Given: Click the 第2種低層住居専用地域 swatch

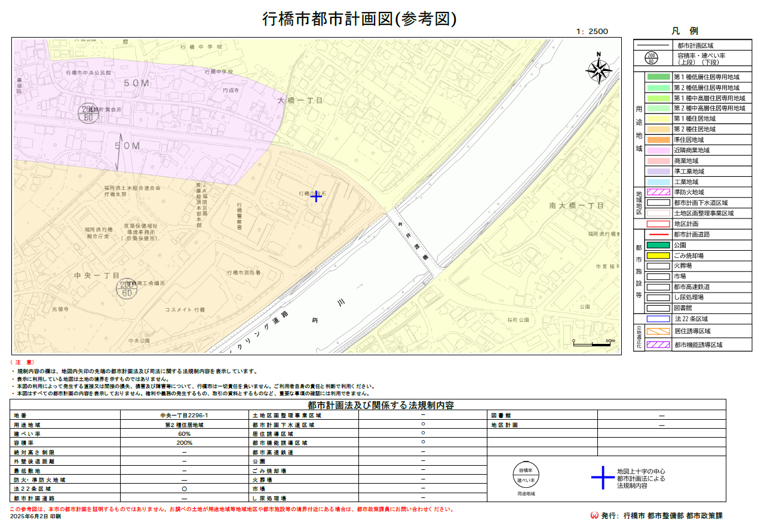Looking at the screenshot, I should click(x=658, y=87).
